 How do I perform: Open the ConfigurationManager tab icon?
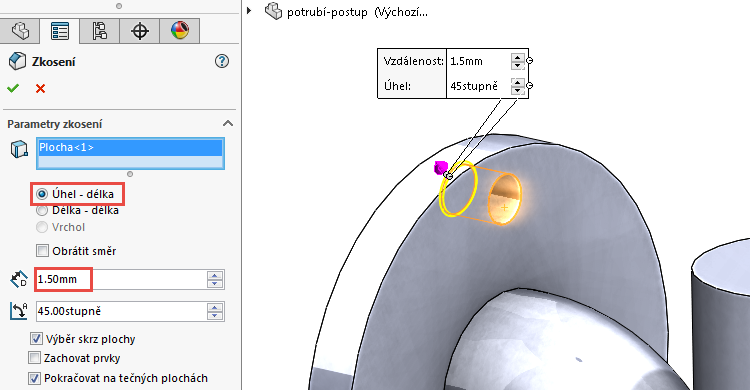point(99,31)
